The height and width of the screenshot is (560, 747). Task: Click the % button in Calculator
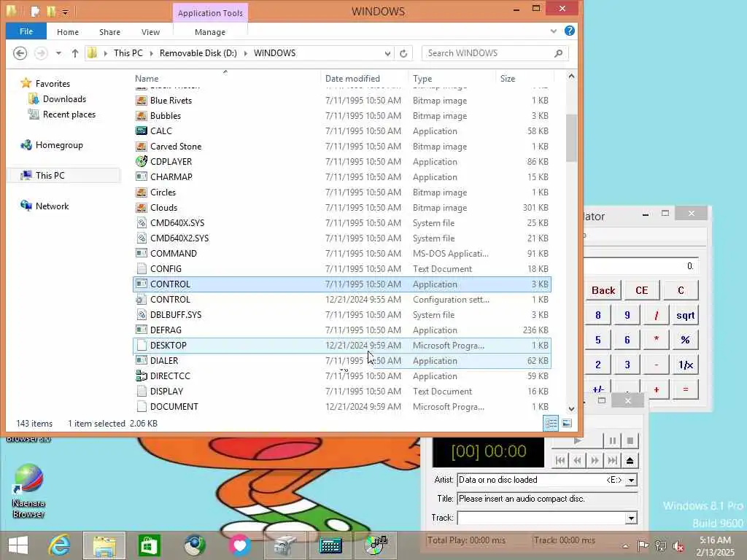685,340
